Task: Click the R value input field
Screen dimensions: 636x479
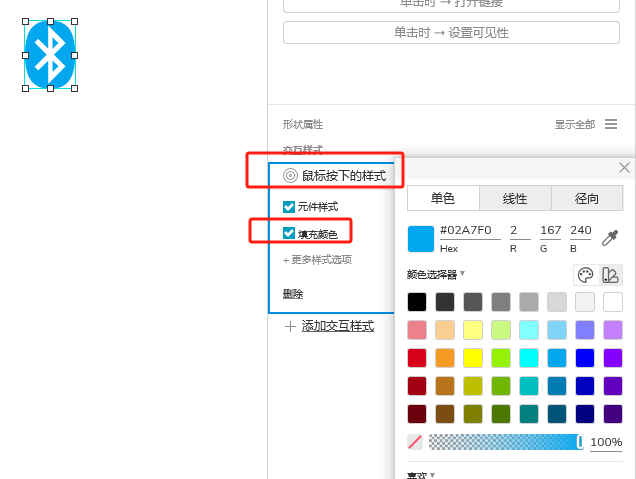Action: pyautogui.click(x=520, y=231)
